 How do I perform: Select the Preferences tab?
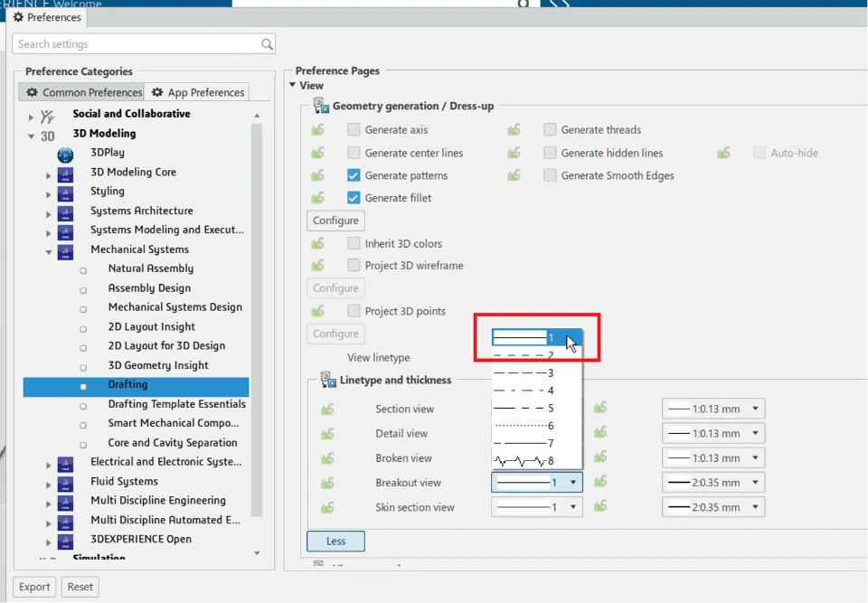[x=47, y=17]
